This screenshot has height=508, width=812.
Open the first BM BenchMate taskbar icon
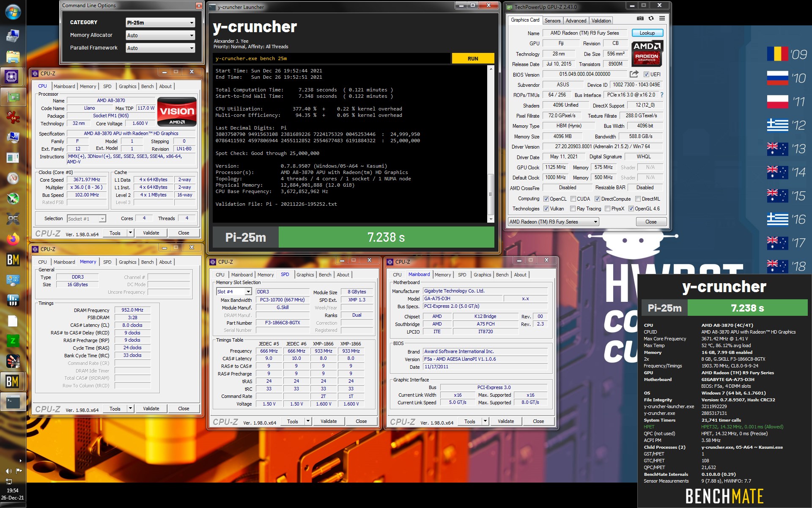(13, 260)
